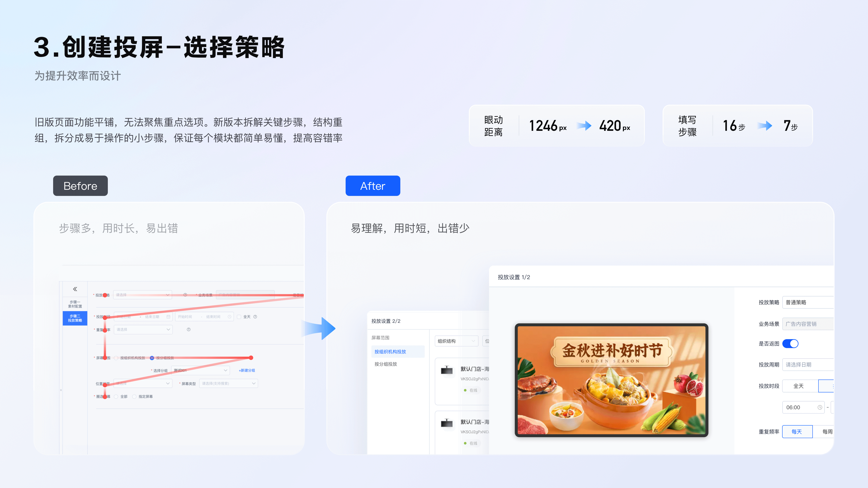Open the 位置标签 dropdown

(x=143, y=383)
